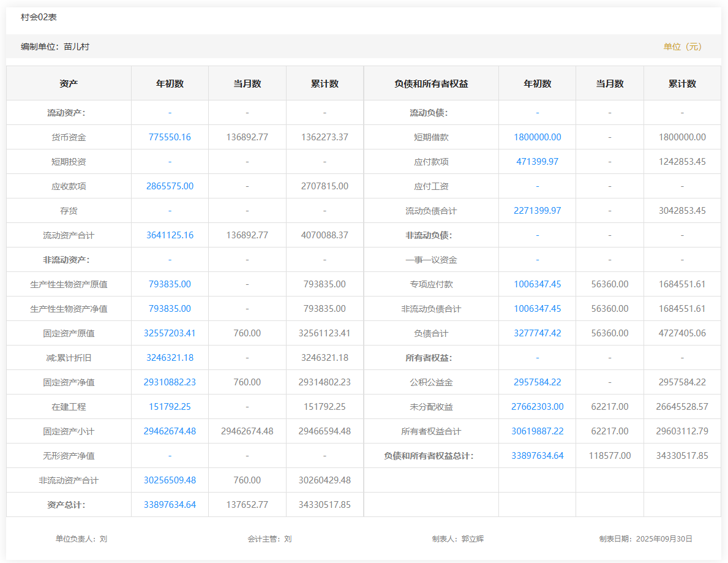Viewport: 728px width, 563px height.
Task: Open the blue 短期借款 年初数 value
Action: [537, 137]
